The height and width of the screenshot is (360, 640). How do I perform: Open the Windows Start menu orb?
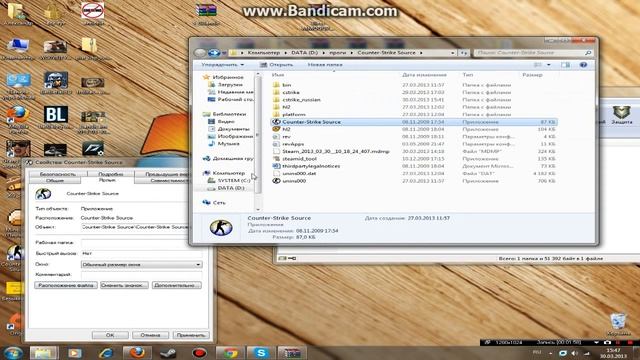click(13, 353)
